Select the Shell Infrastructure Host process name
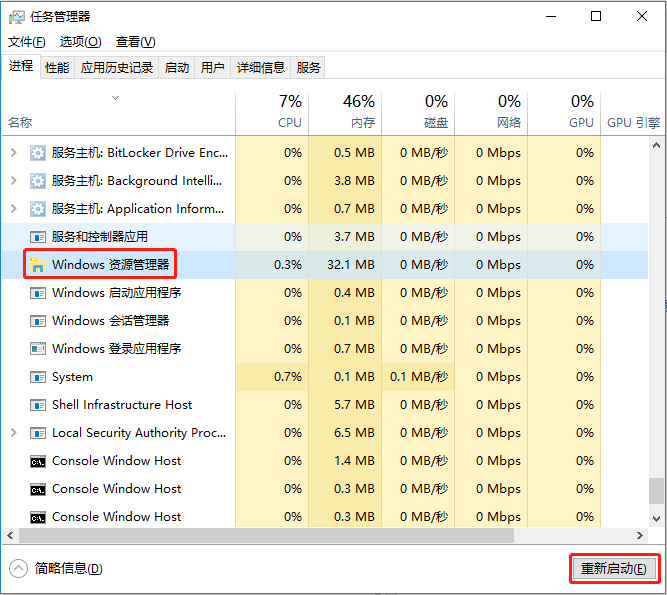 tap(122, 405)
